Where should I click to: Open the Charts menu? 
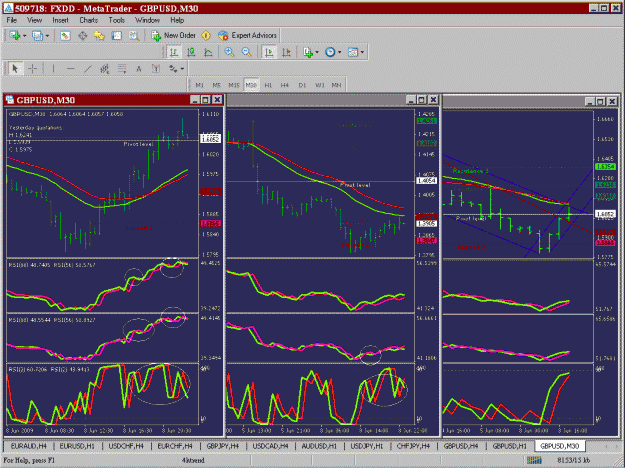coord(88,20)
